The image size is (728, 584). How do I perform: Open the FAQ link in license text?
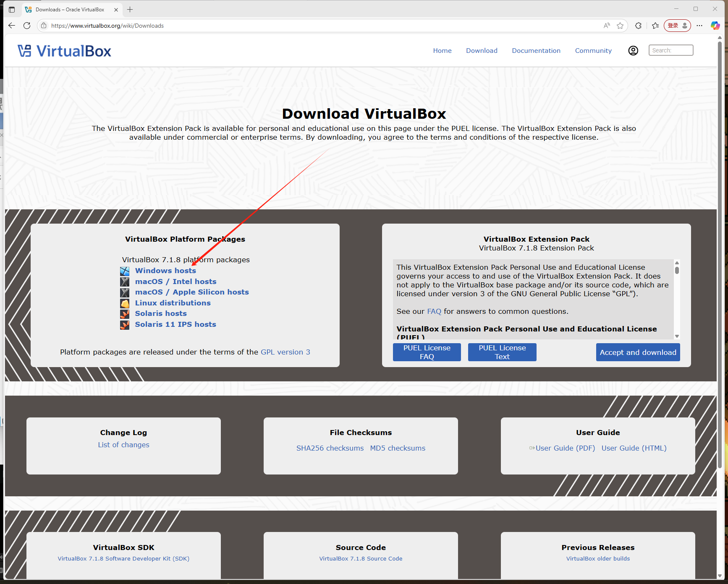tap(434, 312)
